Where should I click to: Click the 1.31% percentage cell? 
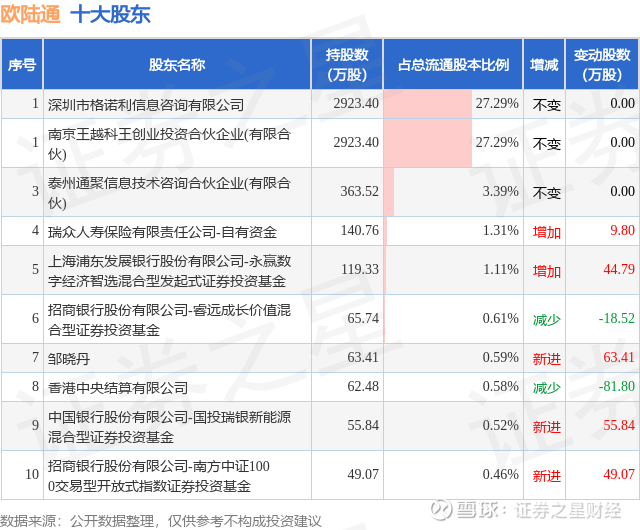point(500,230)
